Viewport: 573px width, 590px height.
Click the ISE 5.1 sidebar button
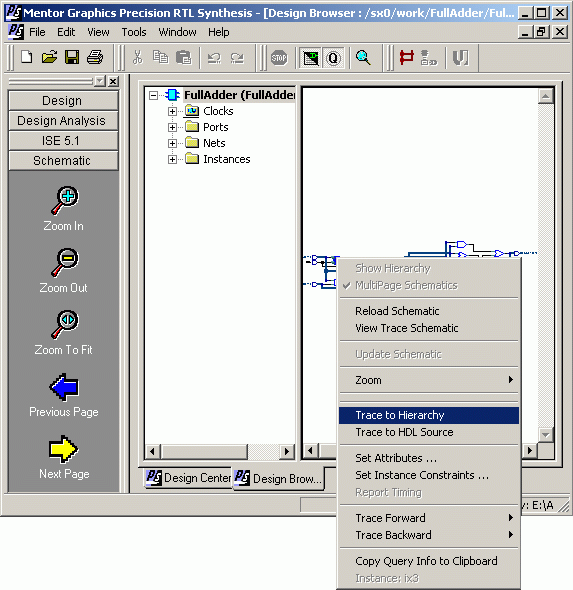(x=63, y=141)
